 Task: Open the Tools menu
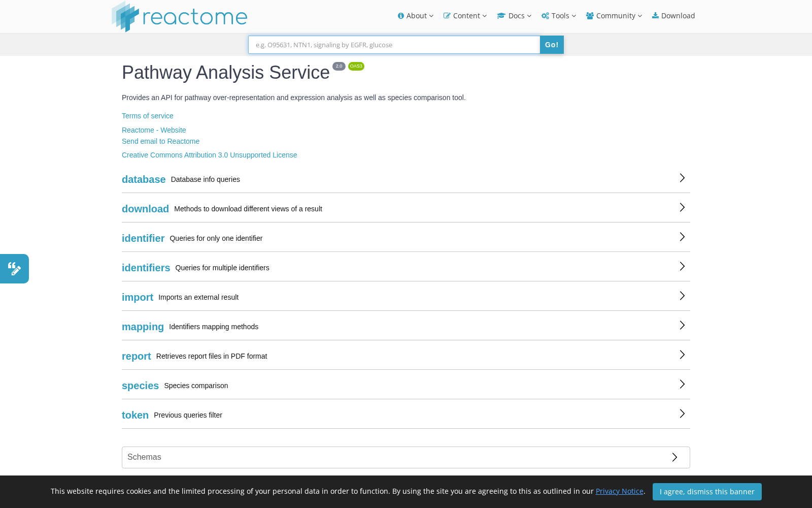pos(559,16)
